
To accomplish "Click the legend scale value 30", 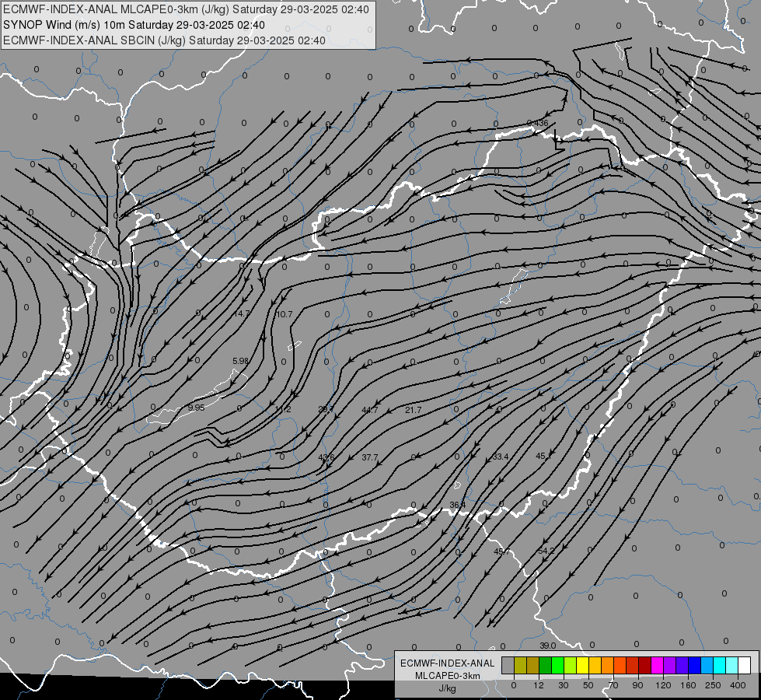I will (564, 685).
